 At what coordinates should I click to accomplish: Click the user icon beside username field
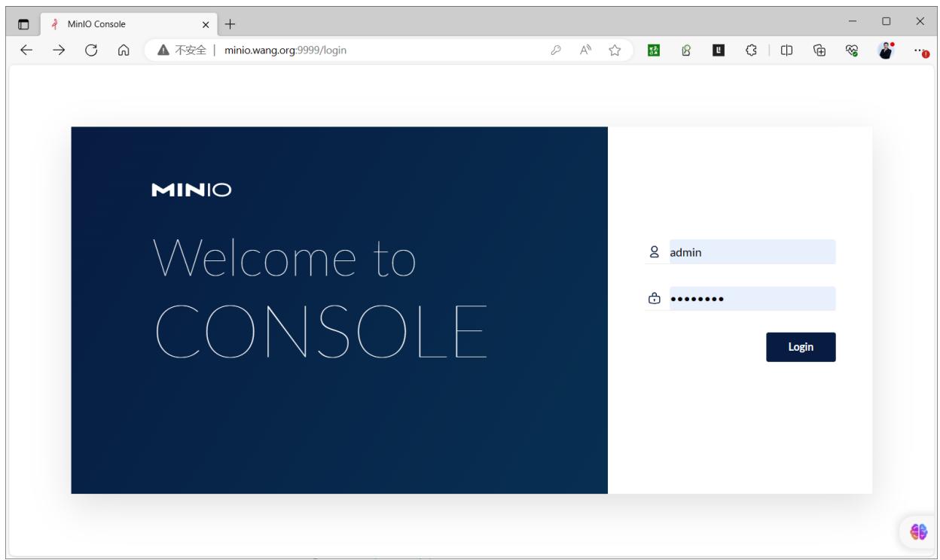(654, 253)
